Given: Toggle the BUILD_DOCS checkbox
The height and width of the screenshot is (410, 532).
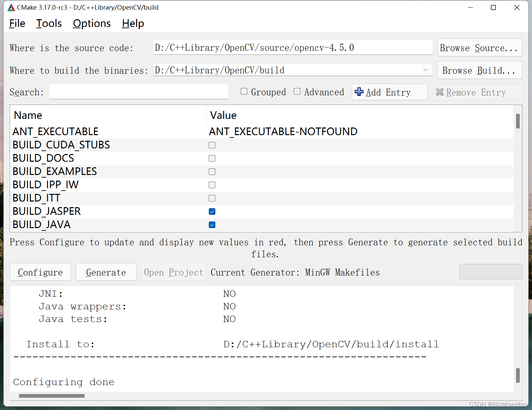Looking at the screenshot, I should [x=212, y=158].
